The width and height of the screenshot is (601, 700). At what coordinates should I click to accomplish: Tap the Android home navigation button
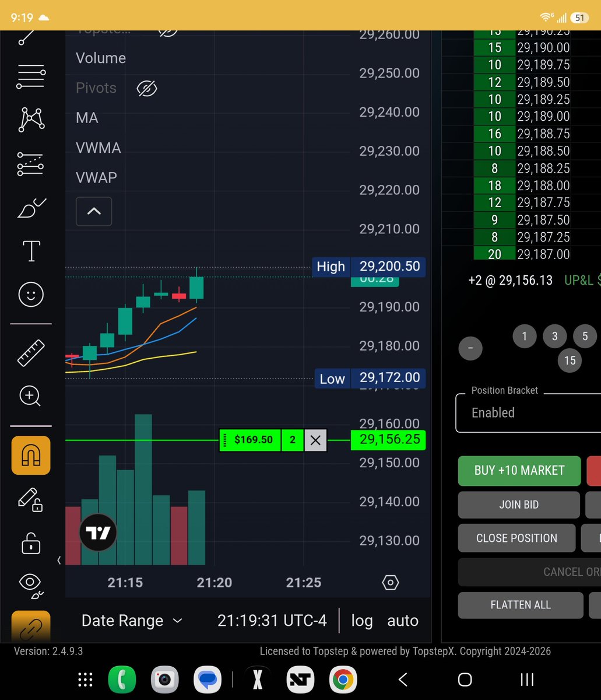pyautogui.click(x=465, y=680)
